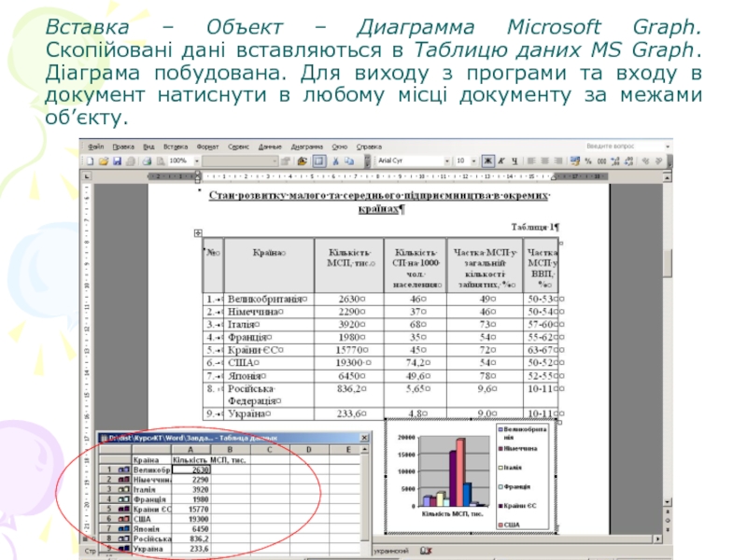
Task: Decrease decimal places
Action: tap(628, 161)
